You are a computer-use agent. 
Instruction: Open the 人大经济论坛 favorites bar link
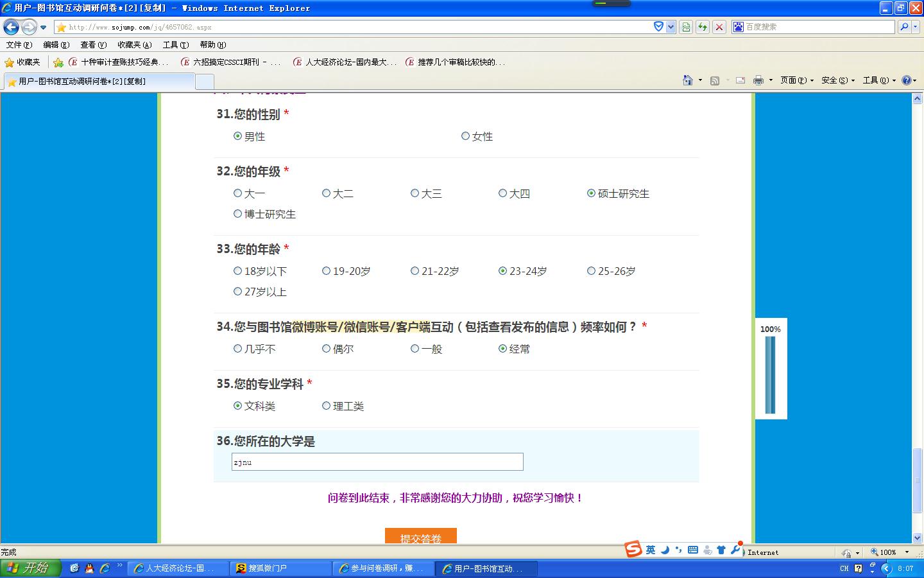point(345,62)
